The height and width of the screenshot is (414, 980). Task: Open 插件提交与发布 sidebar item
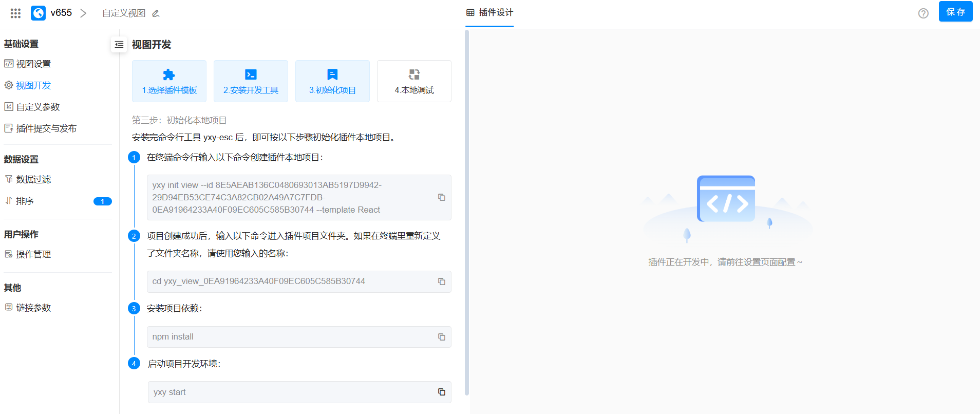pos(46,128)
